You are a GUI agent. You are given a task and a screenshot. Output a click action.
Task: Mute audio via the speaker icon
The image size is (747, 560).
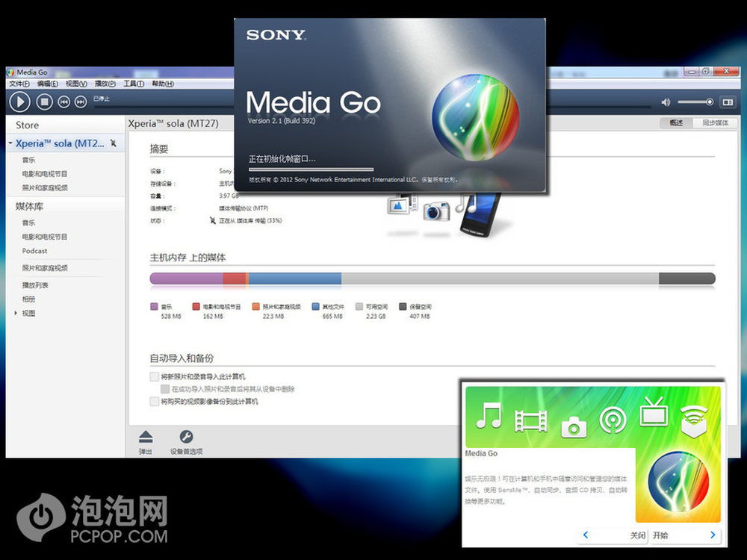666,102
